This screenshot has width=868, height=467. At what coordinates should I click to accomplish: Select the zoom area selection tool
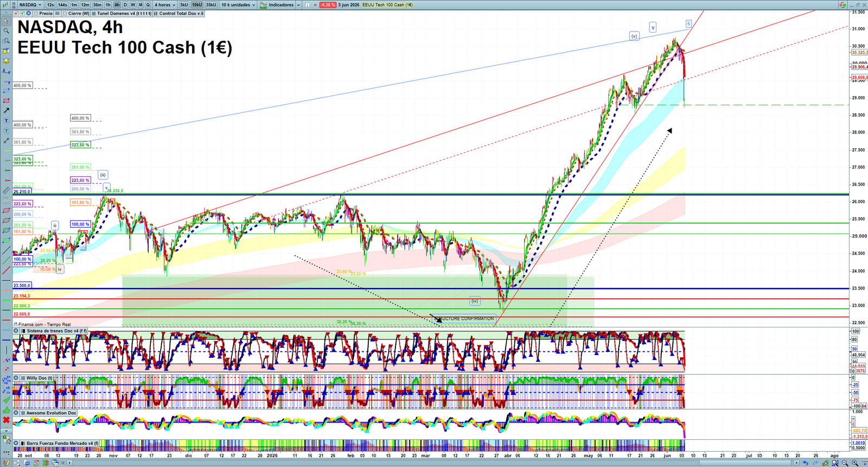coord(7,40)
